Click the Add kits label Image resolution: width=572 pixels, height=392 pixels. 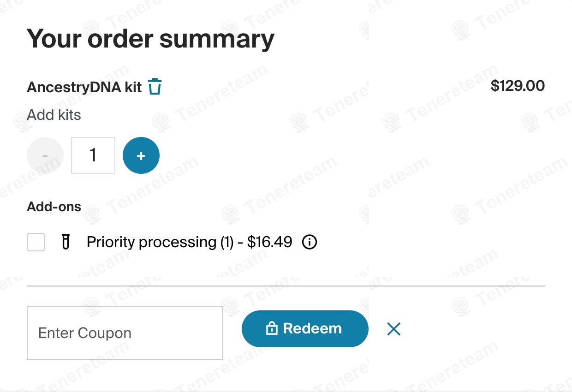click(x=54, y=115)
